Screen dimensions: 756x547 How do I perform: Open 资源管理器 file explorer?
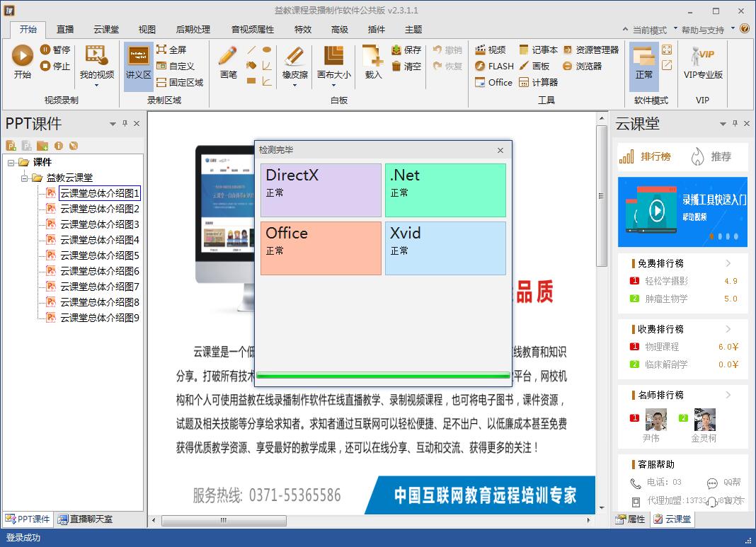590,50
